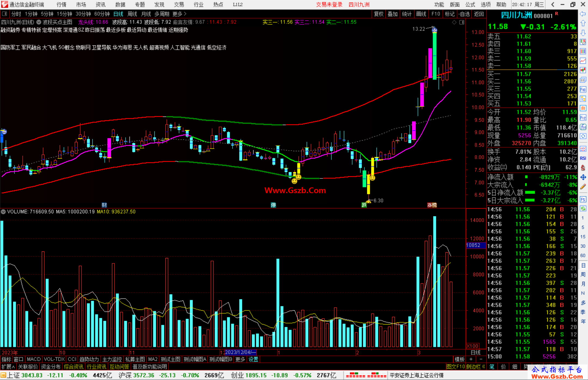Switch to the 15-minute period in the sidebar
This screenshot has width=588, height=380.
(x=583, y=237)
